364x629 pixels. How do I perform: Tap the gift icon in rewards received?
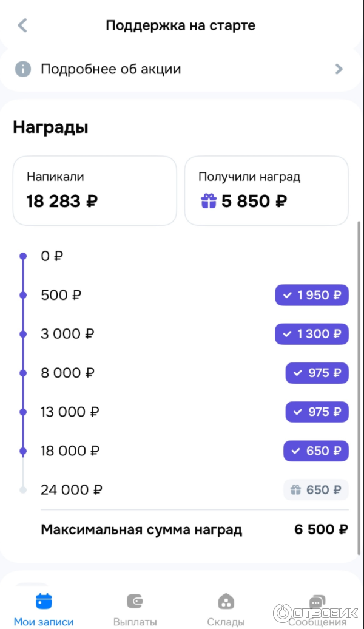pyautogui.click(x=209, y=201)
